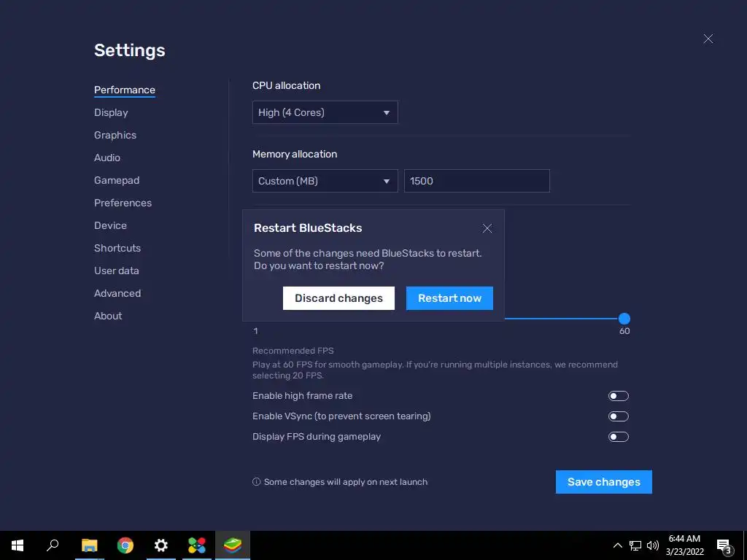Open the Windows Start menu
The image size is (747, 560).
(x=18, y=545)
